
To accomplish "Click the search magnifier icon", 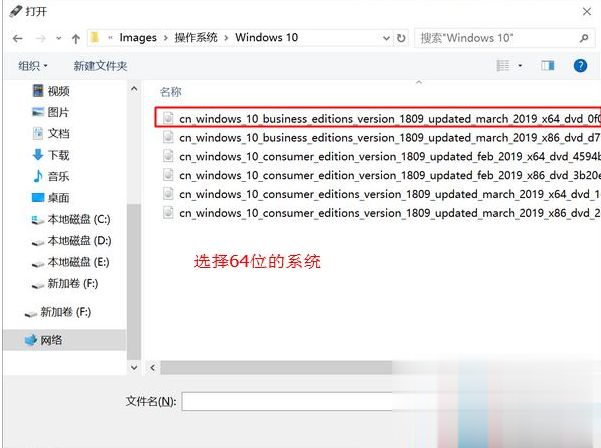I will pyautogui.click(x=584, y=38).
